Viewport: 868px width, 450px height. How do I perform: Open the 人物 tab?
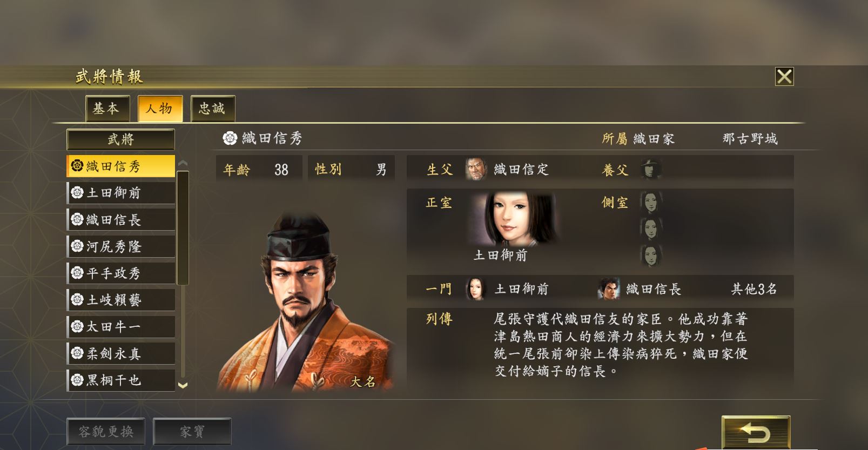click(160, 109)
